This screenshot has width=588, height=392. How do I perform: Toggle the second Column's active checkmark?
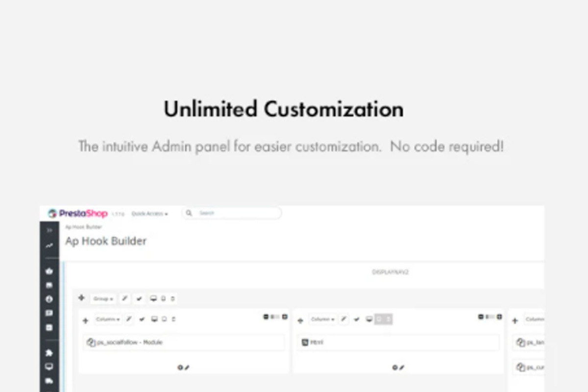357,319
